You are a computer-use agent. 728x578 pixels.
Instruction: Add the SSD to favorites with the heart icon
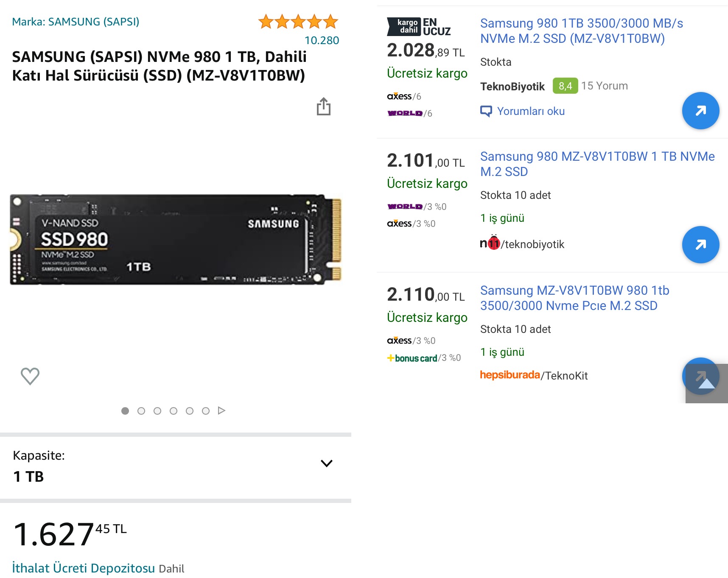click(30, 376)
